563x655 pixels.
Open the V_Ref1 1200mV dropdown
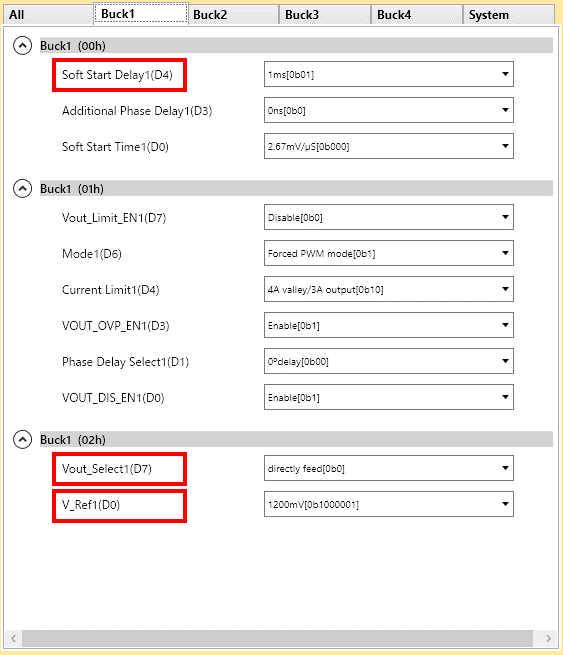tap(388, 504)
